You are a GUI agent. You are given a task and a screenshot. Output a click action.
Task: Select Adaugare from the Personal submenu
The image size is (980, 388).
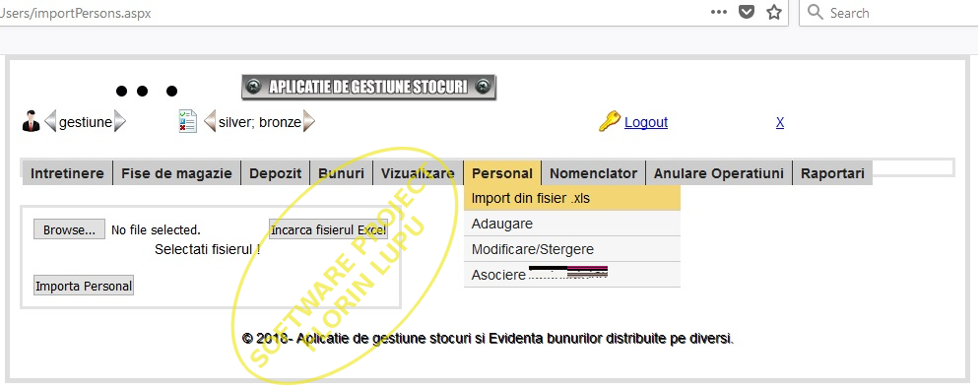572,224
